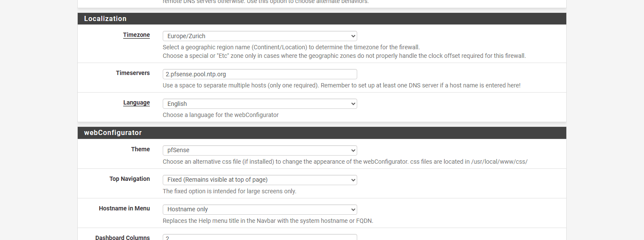Click the Dashboard Columns label
This screenshot has height=240, width=644.
(123, 237)
